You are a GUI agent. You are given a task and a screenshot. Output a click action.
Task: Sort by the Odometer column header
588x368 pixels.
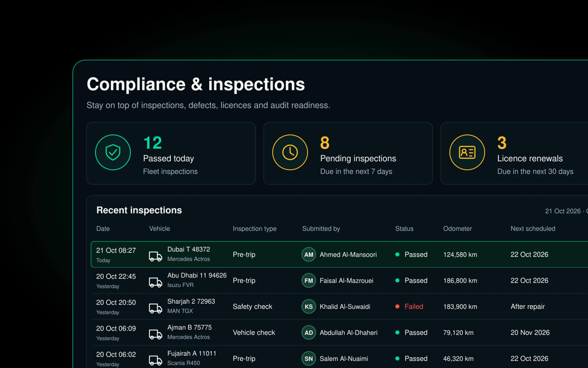pos(458,229)
